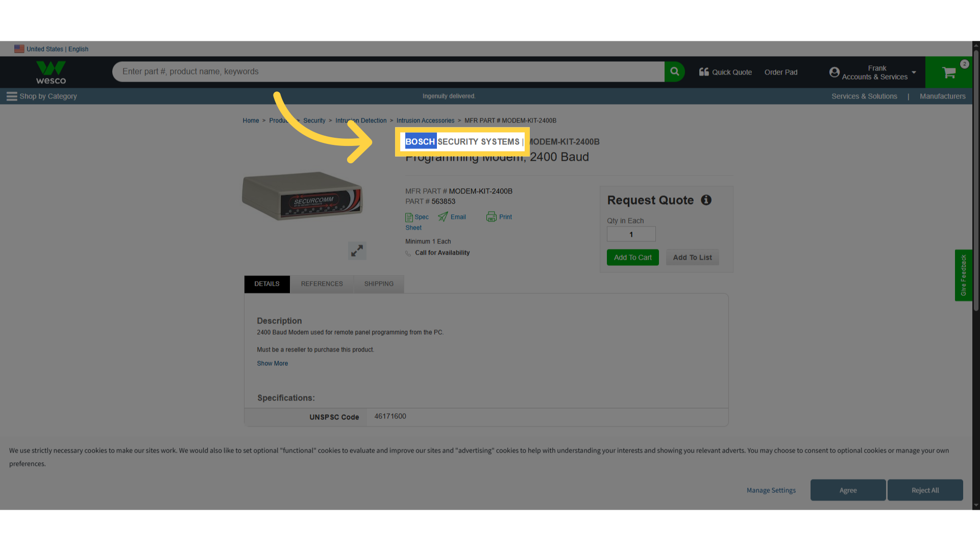
Task: Go to Security breadcrumb
Action: click(x=314, y=121)
